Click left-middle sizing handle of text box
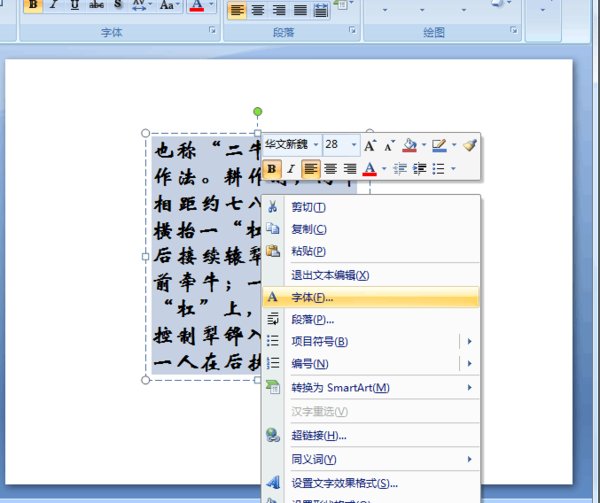 145,257
